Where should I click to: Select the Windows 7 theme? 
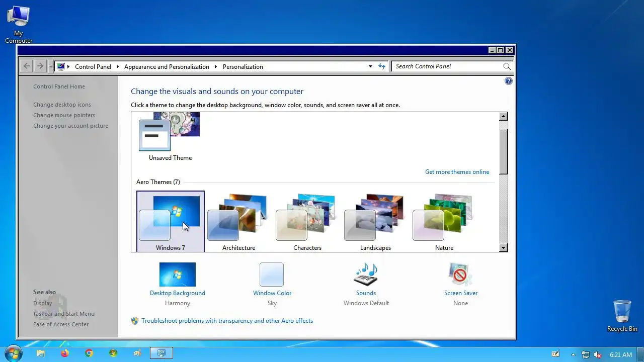171,222
